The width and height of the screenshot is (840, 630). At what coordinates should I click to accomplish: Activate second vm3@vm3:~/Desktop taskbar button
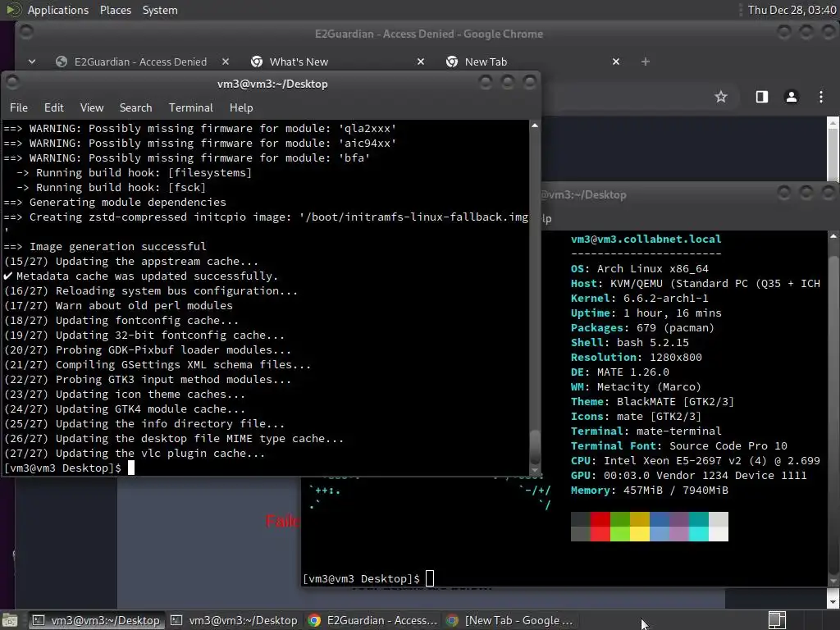click(x=234, y=620)
